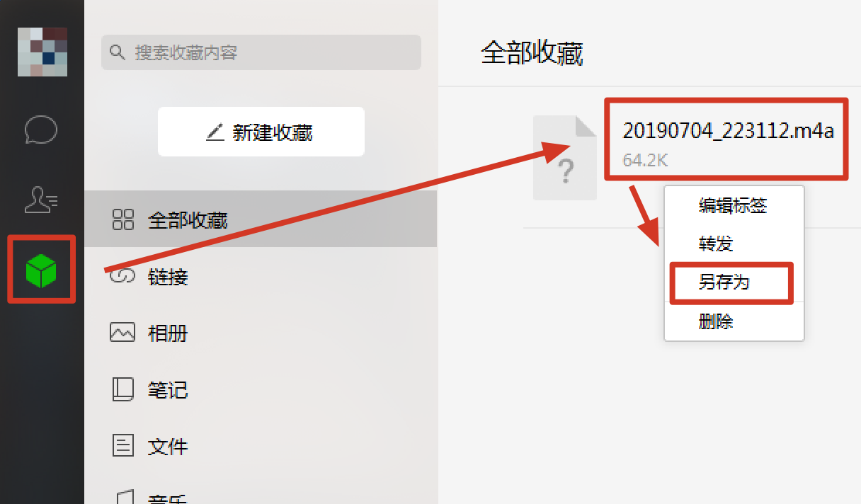
Task: Open the Chats speech bubble icon
Action: (41, 130)
